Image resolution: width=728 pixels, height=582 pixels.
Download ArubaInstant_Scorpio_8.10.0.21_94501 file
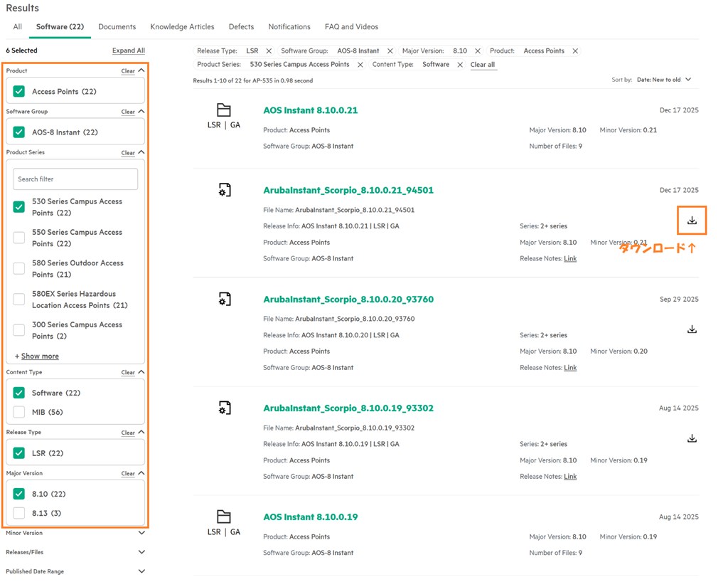tap(692, 221)
